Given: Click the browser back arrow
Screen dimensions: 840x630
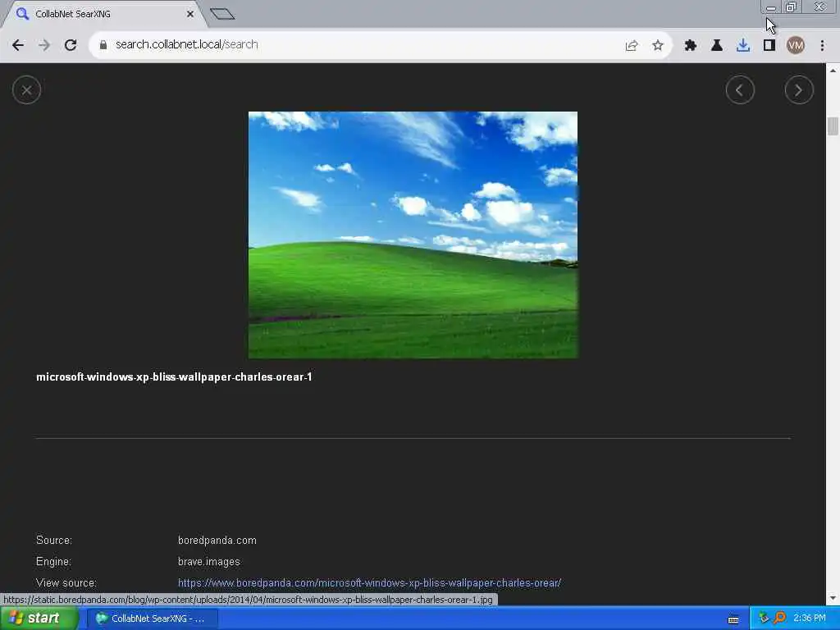Looking at the screenshot, I should [18, 45].
